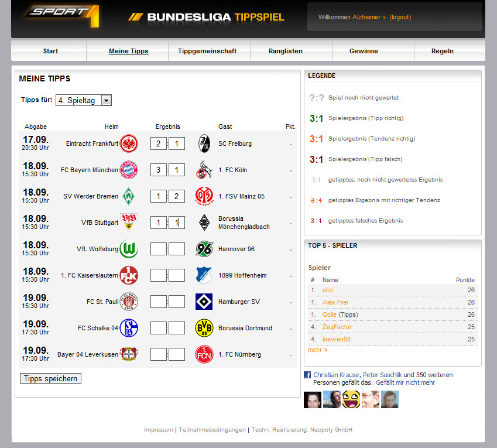Click the away score field for Hamburger SV
This screenshot has width=497, height=448.
[x=177, y=302]
